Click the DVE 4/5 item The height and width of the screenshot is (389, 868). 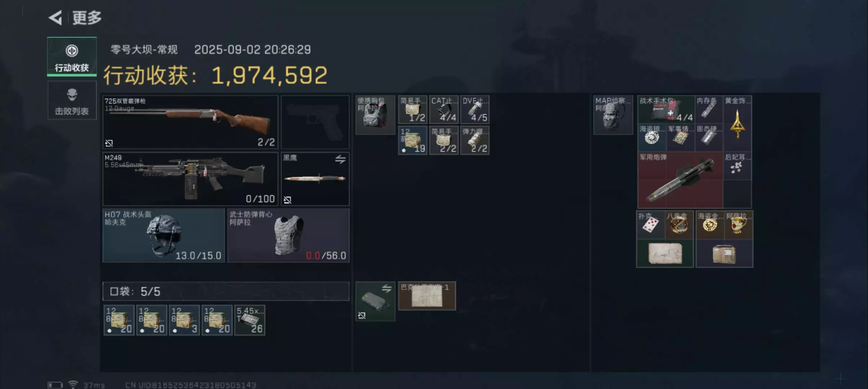[x=475, y=109]
